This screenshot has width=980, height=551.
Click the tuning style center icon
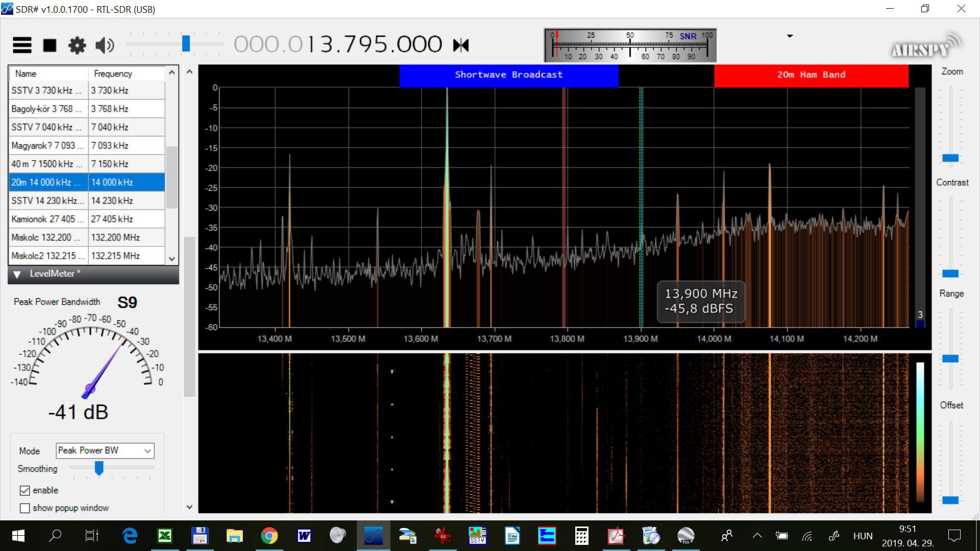(460, 45)
